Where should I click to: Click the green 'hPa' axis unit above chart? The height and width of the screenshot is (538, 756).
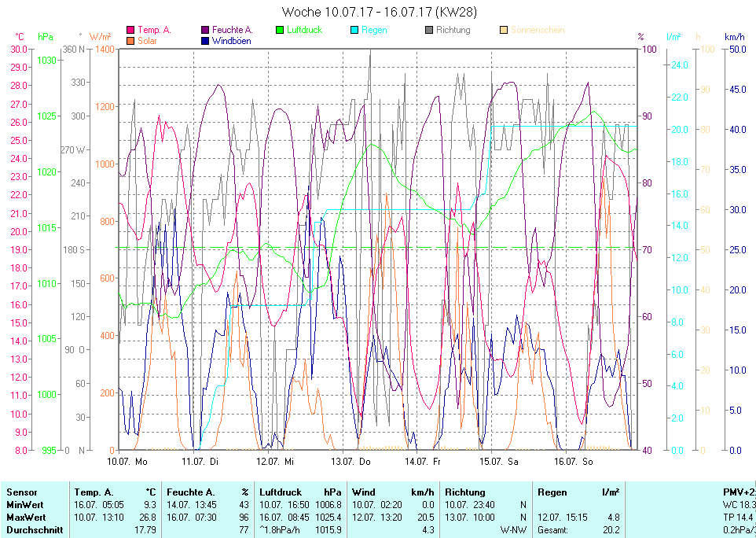click(46, 37)
